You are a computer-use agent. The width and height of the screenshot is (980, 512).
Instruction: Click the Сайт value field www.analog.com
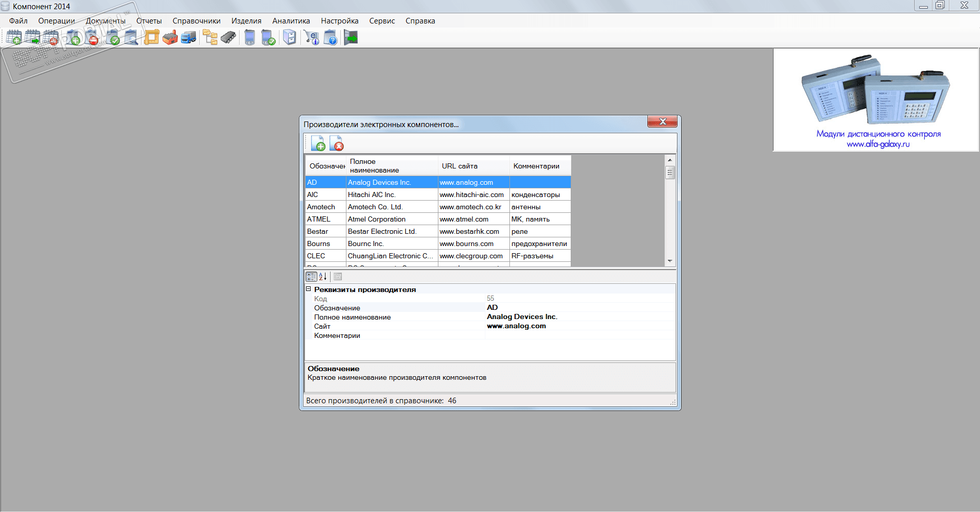pyautogui.click(x=580, y=326)
